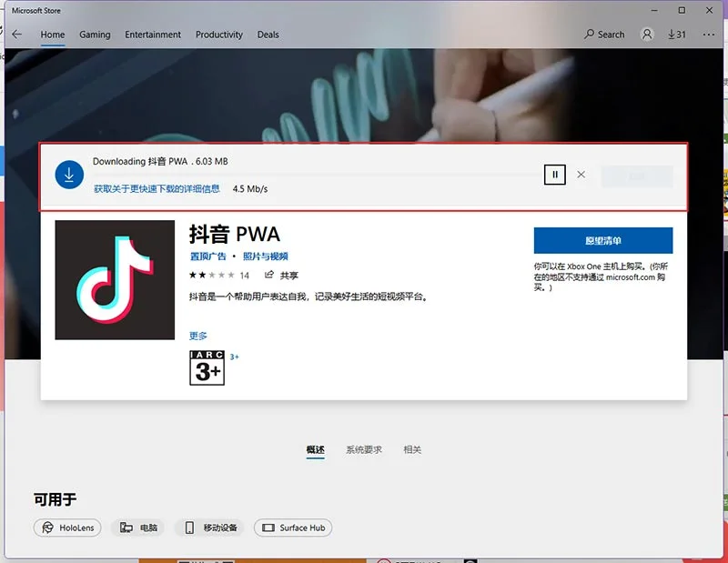Image resolution: width=728 pixels, height=563 pixels.
Task: Click the blue 愿望清单 wishlist button
Action: 603,240
